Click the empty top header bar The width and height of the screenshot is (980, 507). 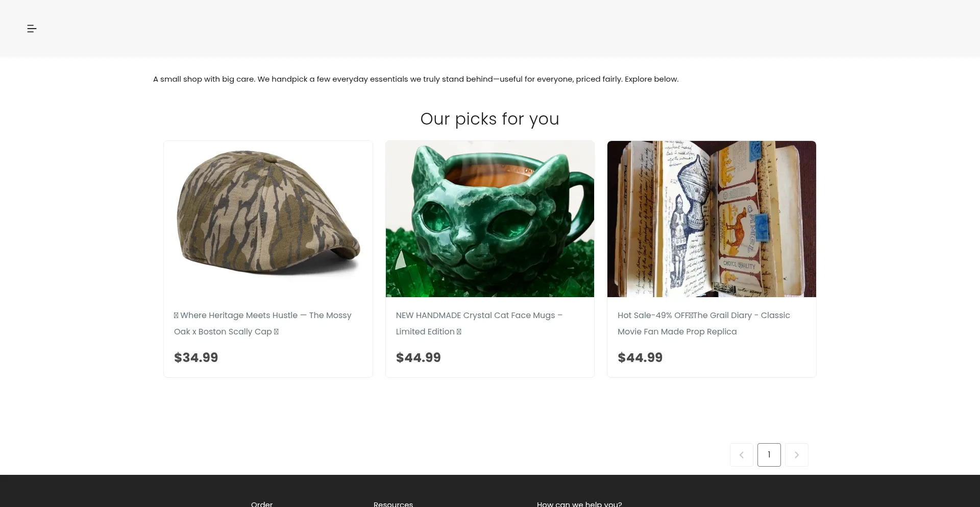[490, 29]
